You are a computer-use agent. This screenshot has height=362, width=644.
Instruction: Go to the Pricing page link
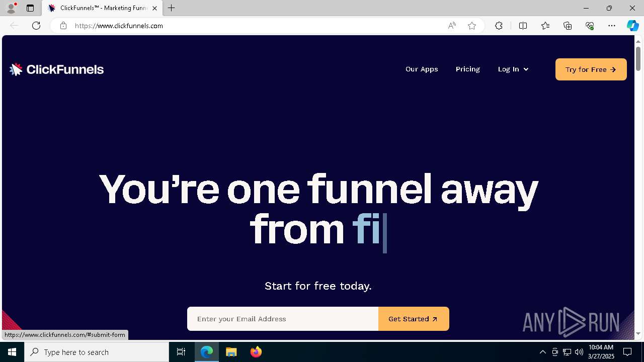click(468, 69)
